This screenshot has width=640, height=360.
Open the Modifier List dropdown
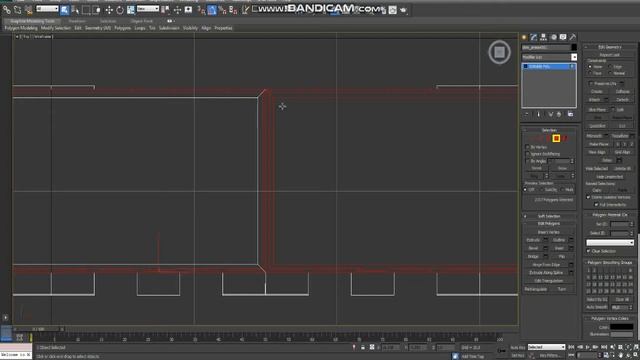point(549,57)
